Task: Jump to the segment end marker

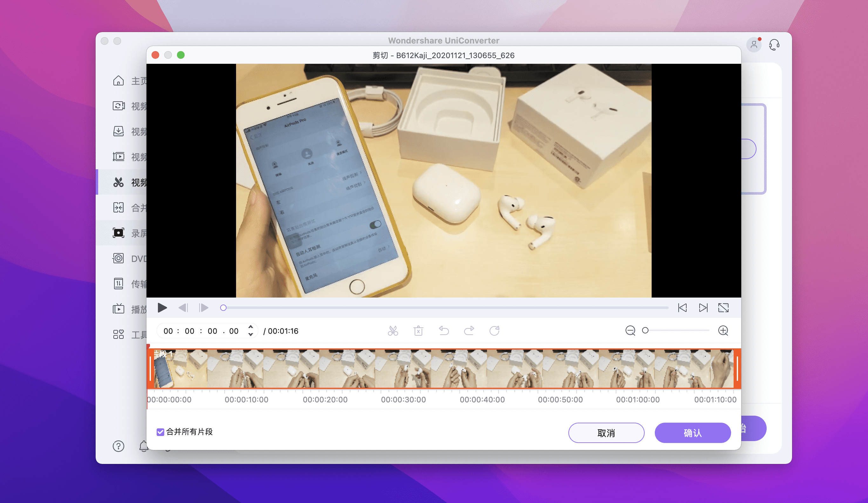Action: point(703,308)
